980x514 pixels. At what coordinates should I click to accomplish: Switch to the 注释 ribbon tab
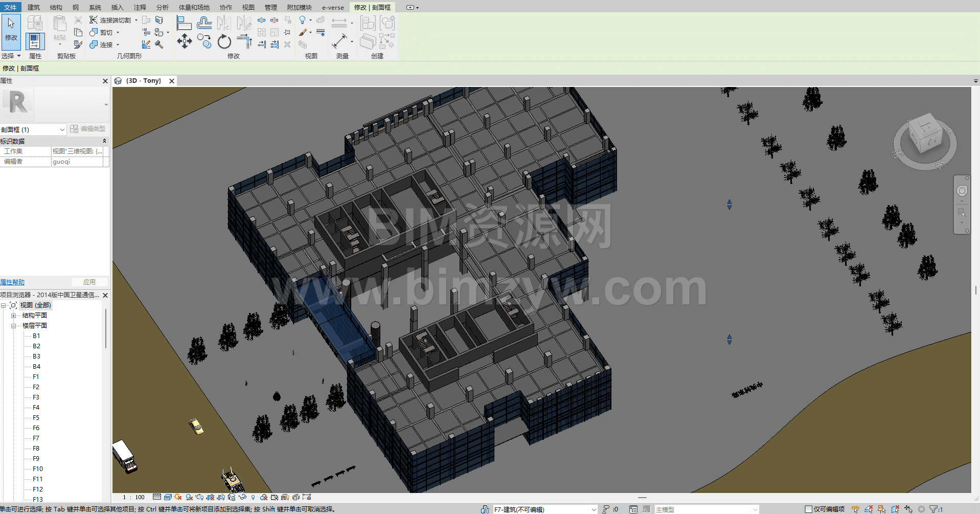(x=140, y=7)
